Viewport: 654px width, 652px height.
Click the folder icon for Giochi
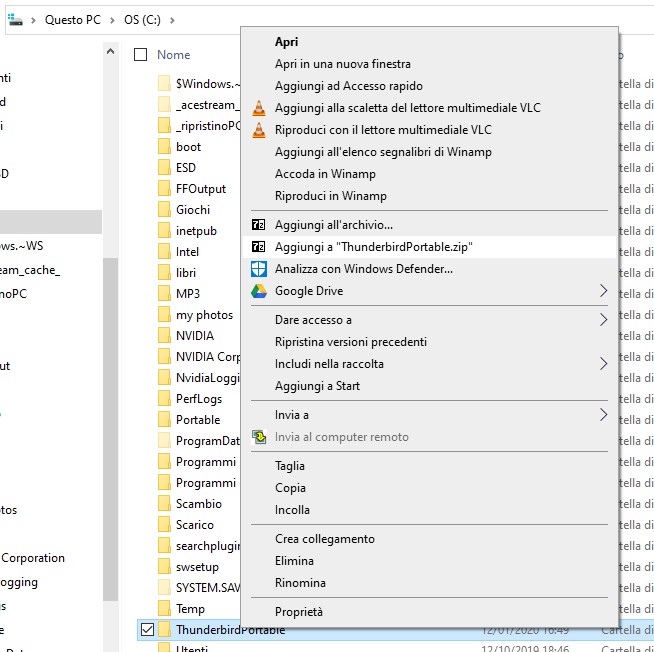(164, 209)
